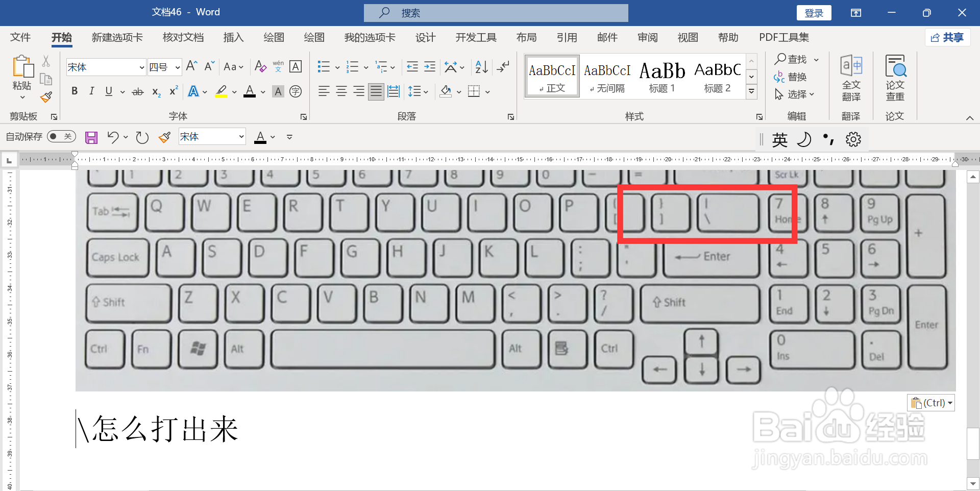980x491 pixels.
Task: Apply ribbon font color swatch
Action: tap(250, 91)
